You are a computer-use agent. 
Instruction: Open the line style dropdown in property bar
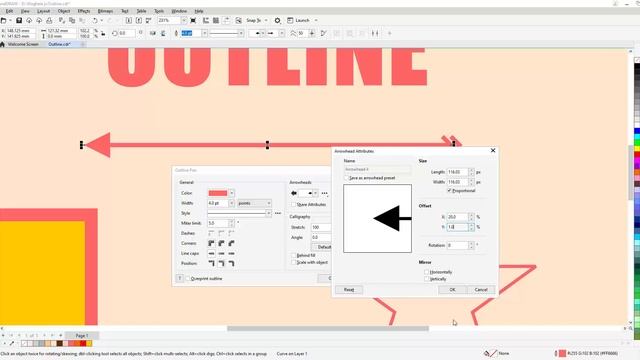point(241,33)
